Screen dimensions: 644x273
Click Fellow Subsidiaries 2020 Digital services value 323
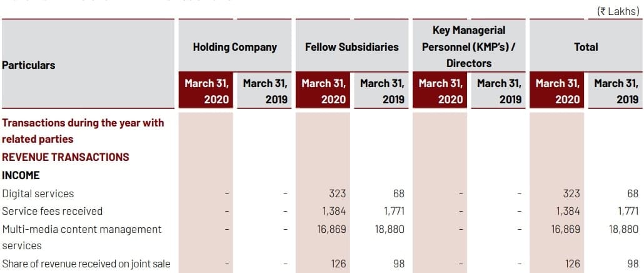[338, 193]
